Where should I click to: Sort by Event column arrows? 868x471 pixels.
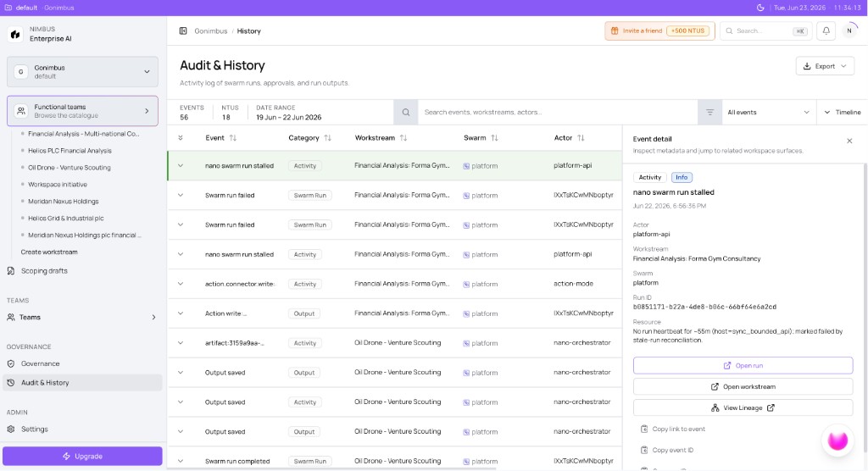coord(233,138)
